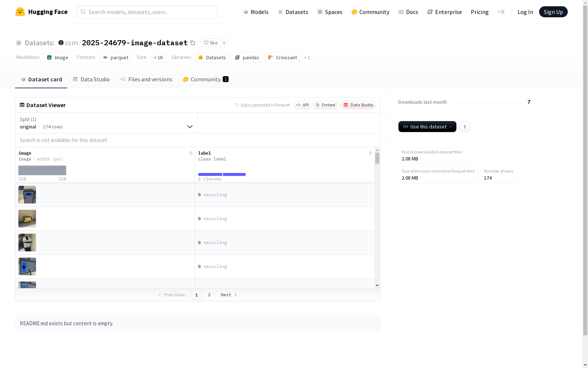The height and width of the screenshot is (368, 588).
Task: Click the Embed button
Action: pyautogui.click(x=325, y=105)
